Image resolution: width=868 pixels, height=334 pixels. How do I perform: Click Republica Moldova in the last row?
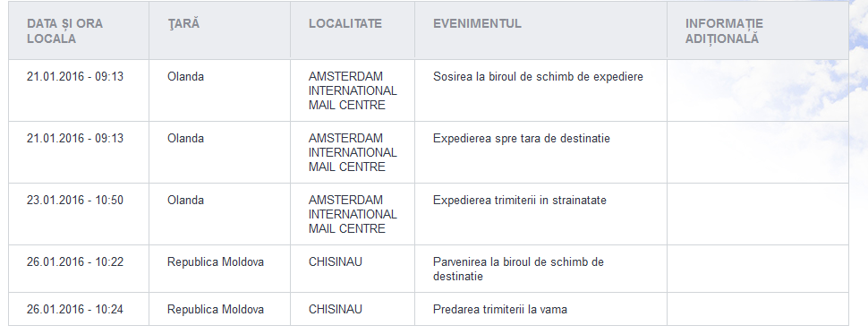[x=216, y=310]
